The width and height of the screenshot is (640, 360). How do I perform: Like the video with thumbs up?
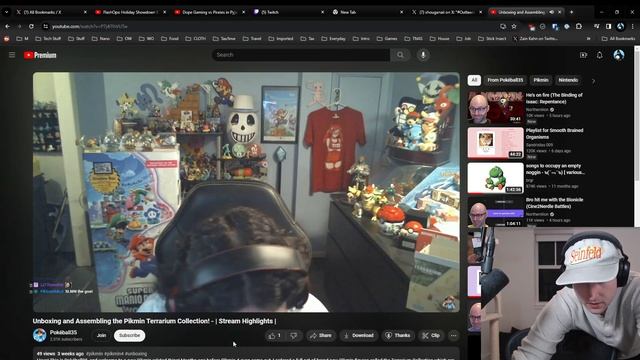[x=275, y=336]
